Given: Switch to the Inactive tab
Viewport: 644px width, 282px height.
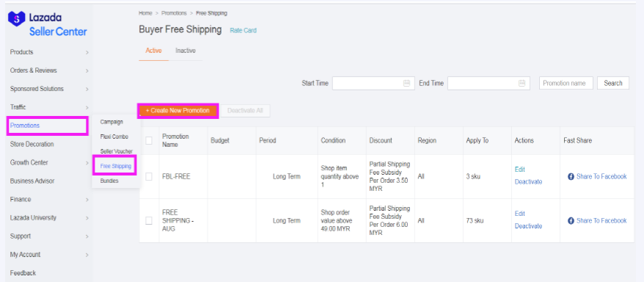Looking at the screenshot, I should point(186,51).
